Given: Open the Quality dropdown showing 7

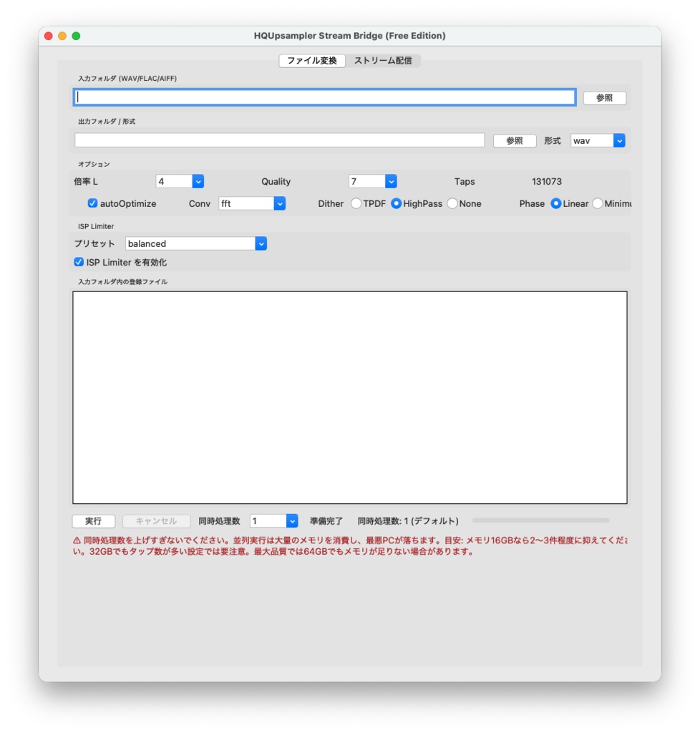Looking at the screenshot, I should point(372,181).
